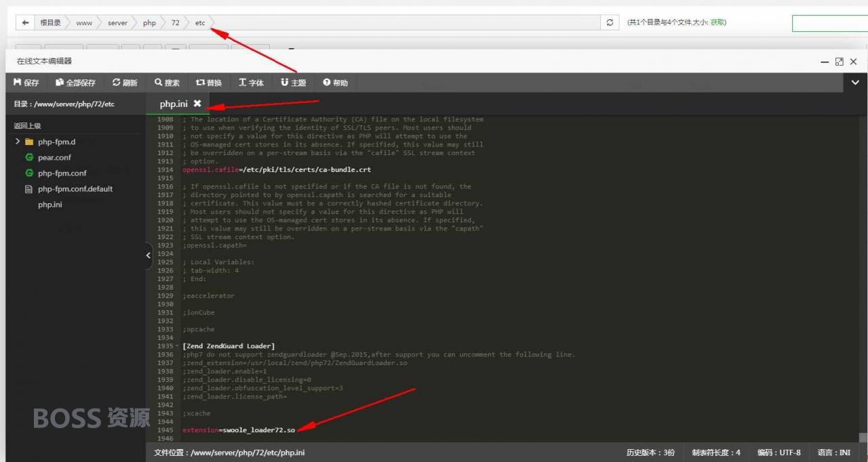This screenshot has height=462, width=868.
Task: Open the 替换 replace tool
Action: [209, 83]
